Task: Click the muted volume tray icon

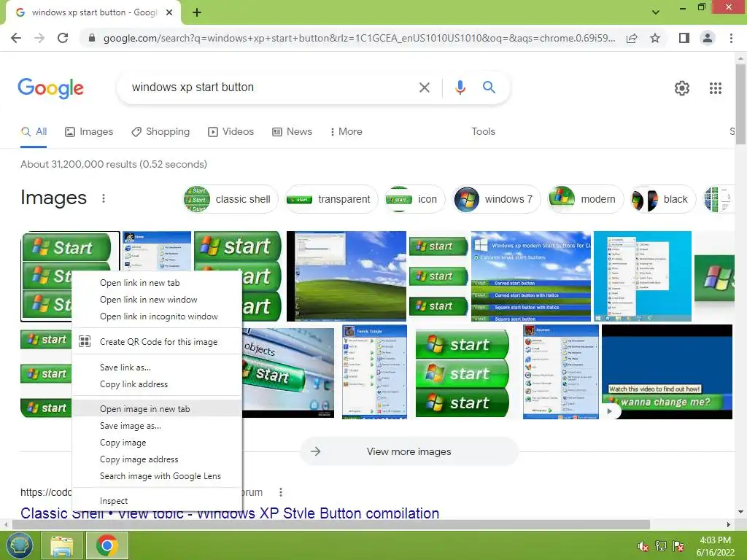Action: tap(643, 546)
